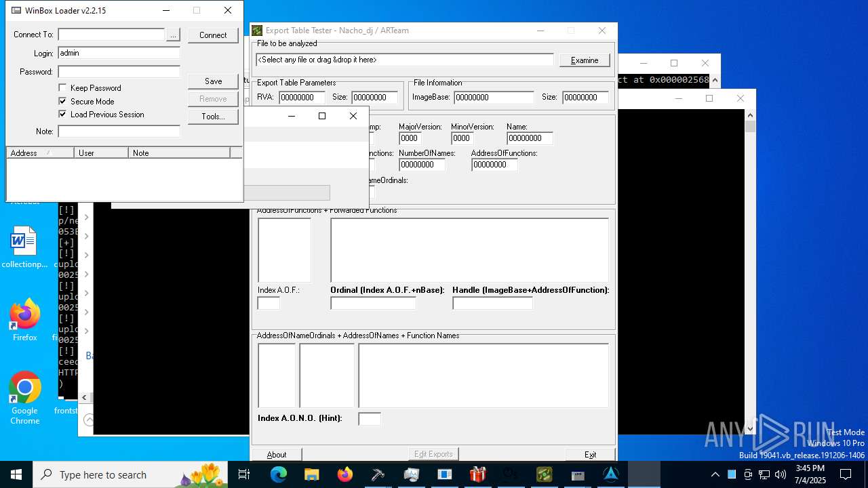This screenshot has width=868, height=488.
Task: Switch to the green Export Table Tester taskbar icon
Action: click(x=545, y=474)
